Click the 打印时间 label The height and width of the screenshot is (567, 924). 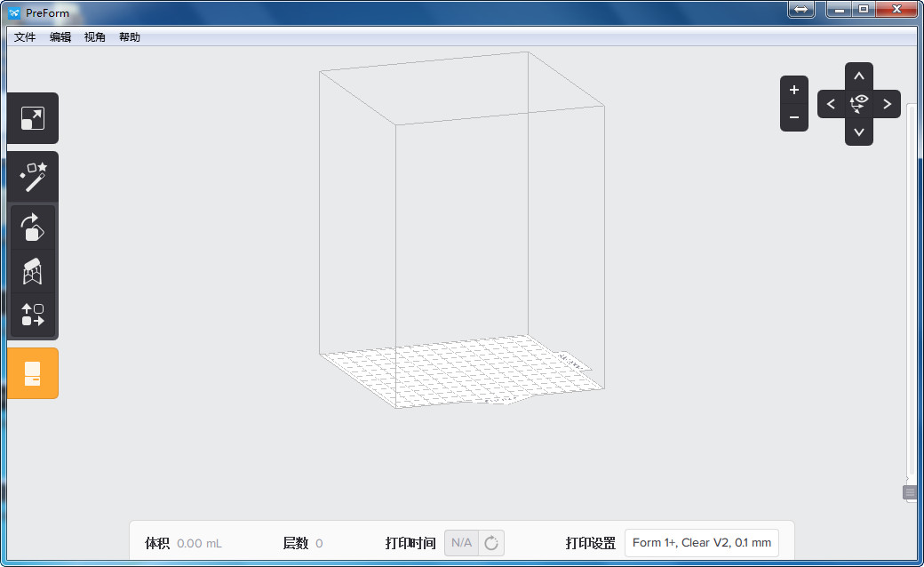tap(410, 543)
